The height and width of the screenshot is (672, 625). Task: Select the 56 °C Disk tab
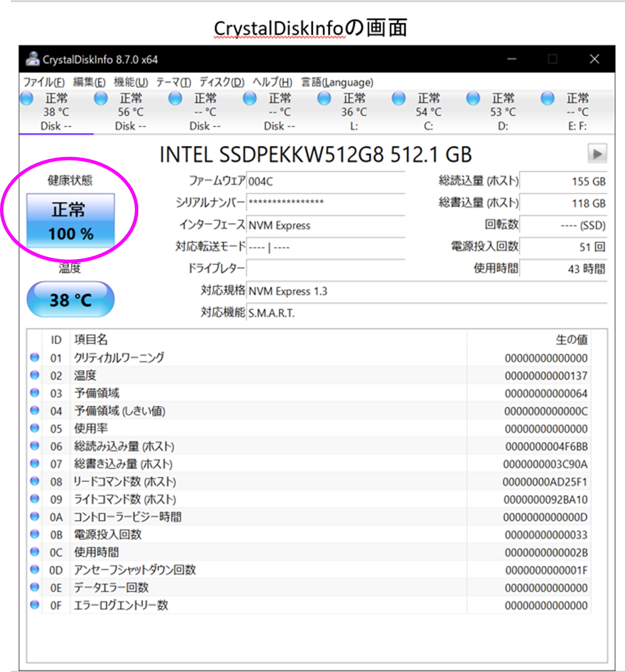131,112
